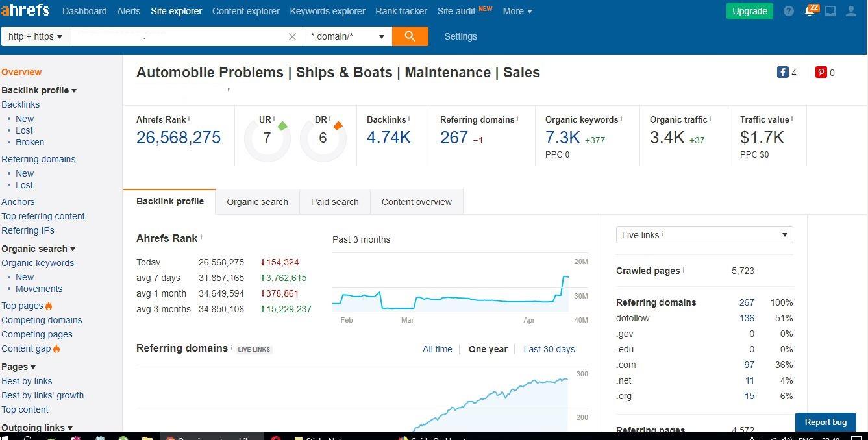Click the ahrefs logo
The width and height of the screenshot is (868, 440).
[x=26, y=10]
